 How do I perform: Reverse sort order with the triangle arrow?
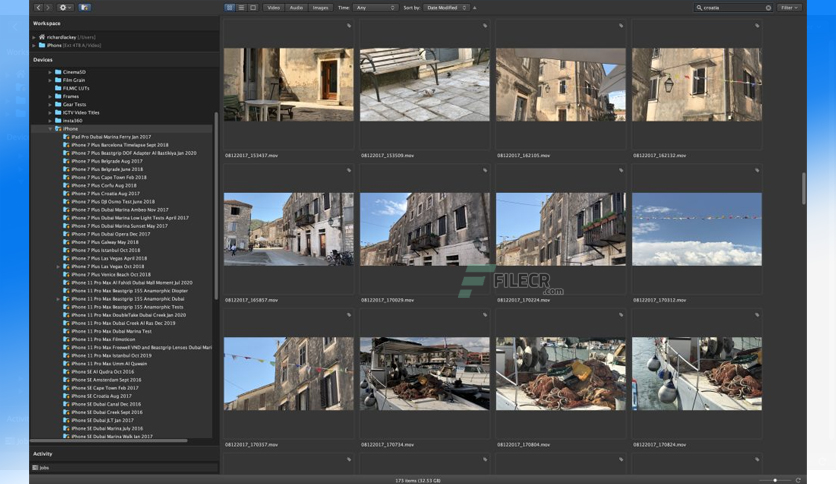point(475,7)
